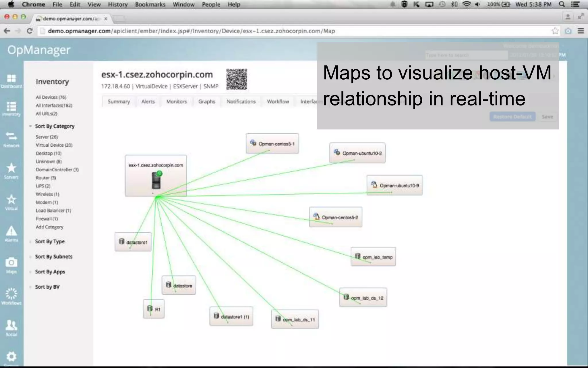Image resolution: width=588 pixels, height=368 pixels.
Task: Switch to the Graphs tab
Action: tap(207, 101)
